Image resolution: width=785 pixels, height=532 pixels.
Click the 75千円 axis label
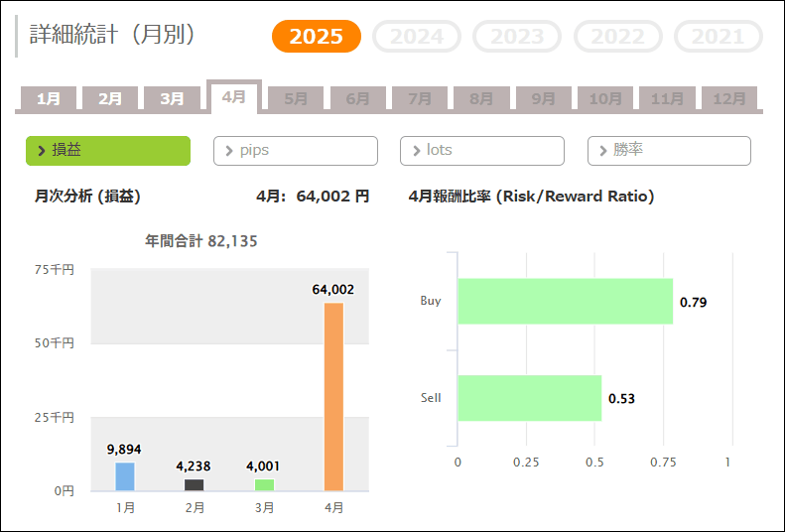[x=55, y=270]
